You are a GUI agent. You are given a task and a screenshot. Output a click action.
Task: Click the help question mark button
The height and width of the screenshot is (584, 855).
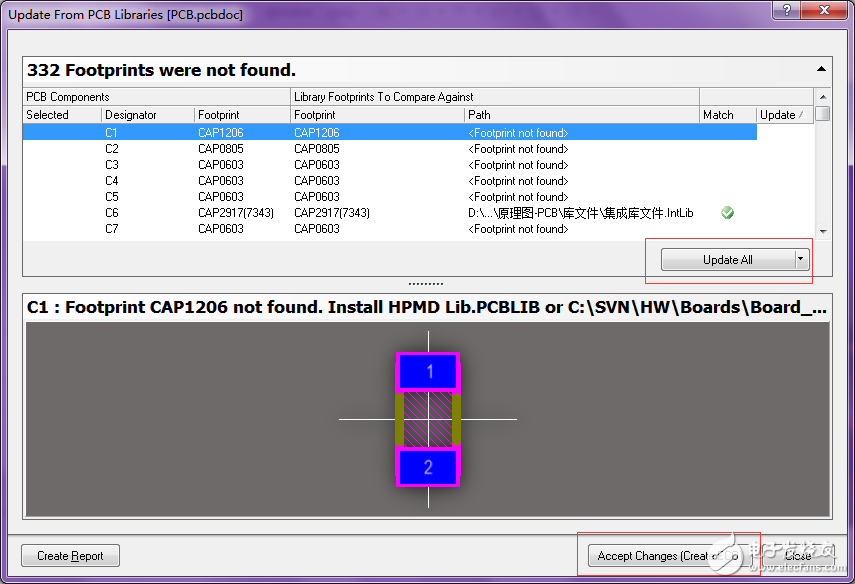tap(787, 10)
